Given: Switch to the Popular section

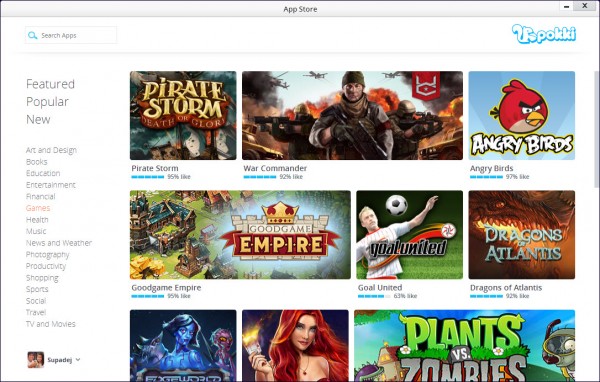Looking at the screenshot, I should click(47, 102).
